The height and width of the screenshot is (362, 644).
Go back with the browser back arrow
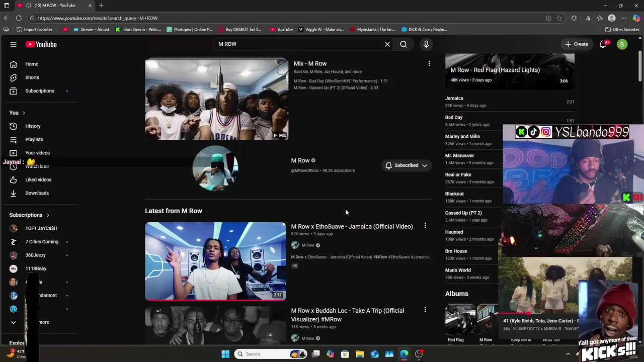(7, 18)
